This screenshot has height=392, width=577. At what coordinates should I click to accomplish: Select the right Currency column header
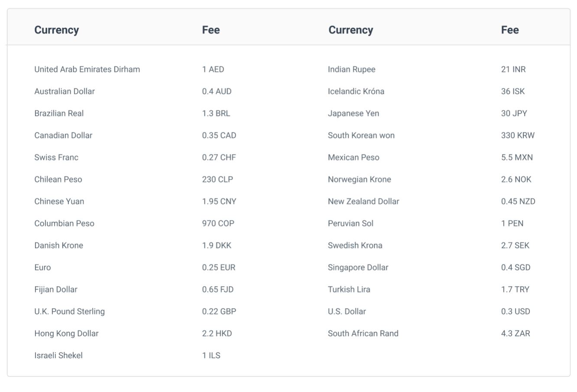[350, 30]
